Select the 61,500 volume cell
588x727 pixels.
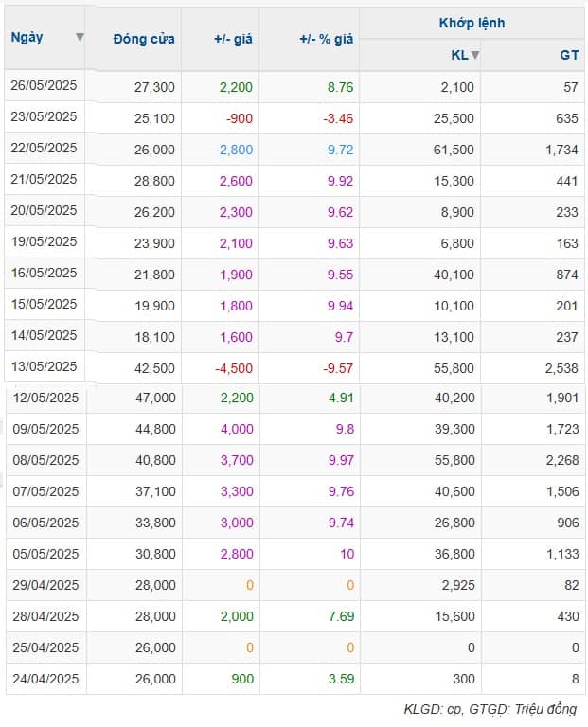tap(454, 150)
